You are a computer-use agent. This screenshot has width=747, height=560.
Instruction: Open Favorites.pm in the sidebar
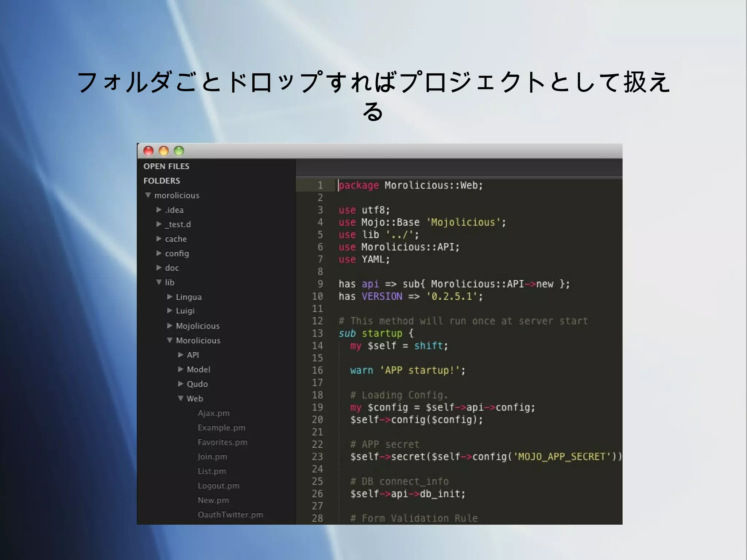tap(222, 442)
